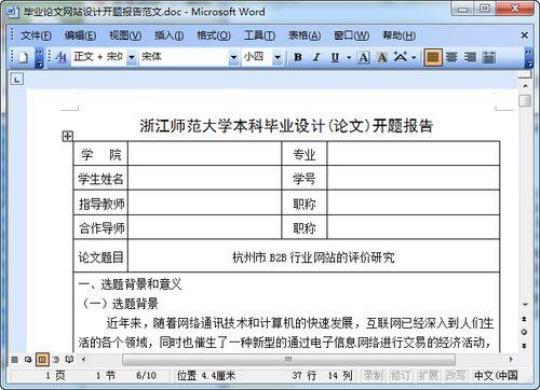
Task: Click vertical scrollbar down arrow
Action: (x=525, y=304)
